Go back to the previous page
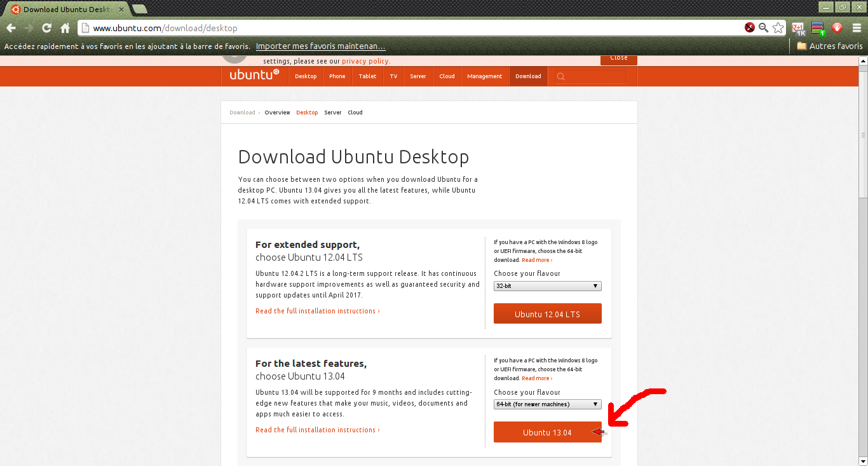The width and height of the screenshot is (868, 466). [11, 28]
